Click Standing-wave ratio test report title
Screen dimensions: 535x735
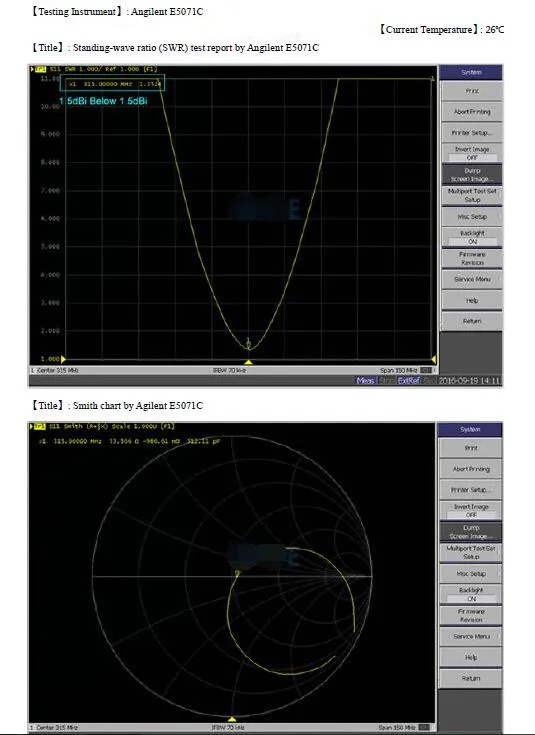click(174, 47)
